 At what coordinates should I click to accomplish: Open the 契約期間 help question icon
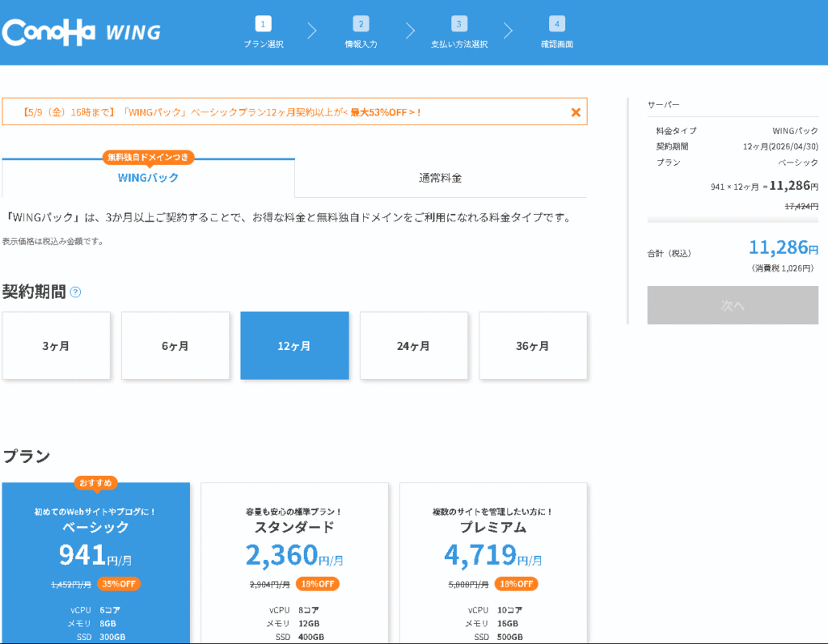pyautogui.click(x=75, y=292)
